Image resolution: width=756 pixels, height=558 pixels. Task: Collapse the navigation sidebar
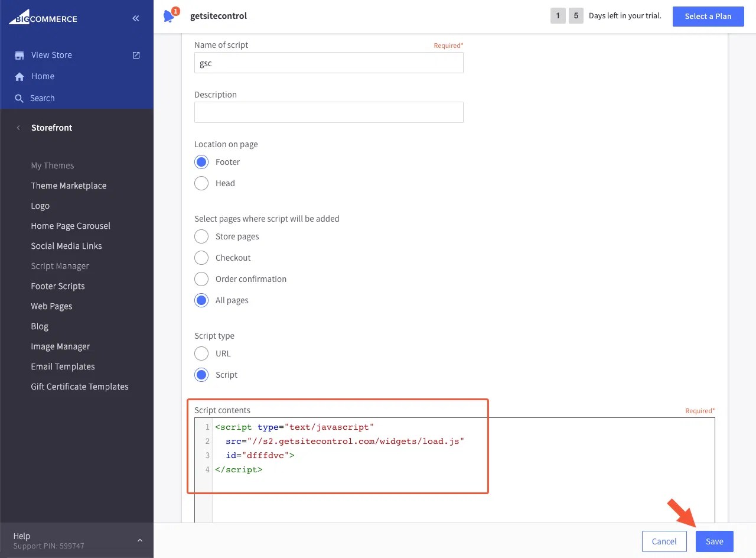coord(135,18)
